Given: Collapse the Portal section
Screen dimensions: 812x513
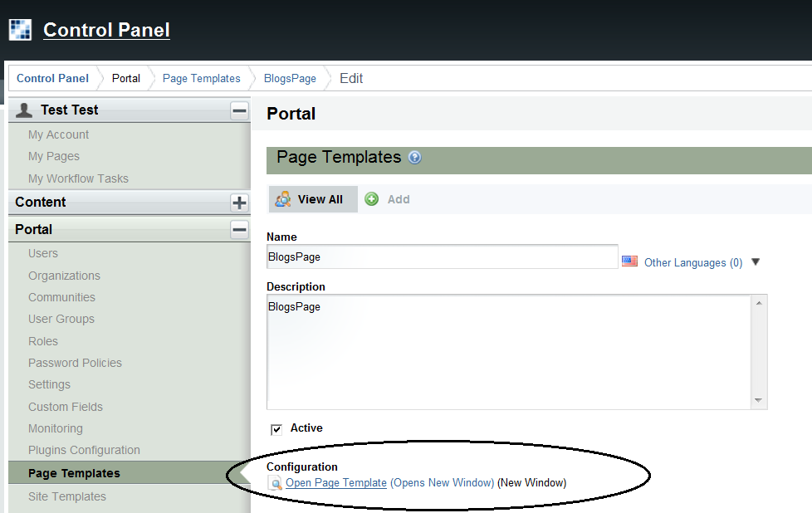Looking at the screenshot, I should click(x=239, y=230).
